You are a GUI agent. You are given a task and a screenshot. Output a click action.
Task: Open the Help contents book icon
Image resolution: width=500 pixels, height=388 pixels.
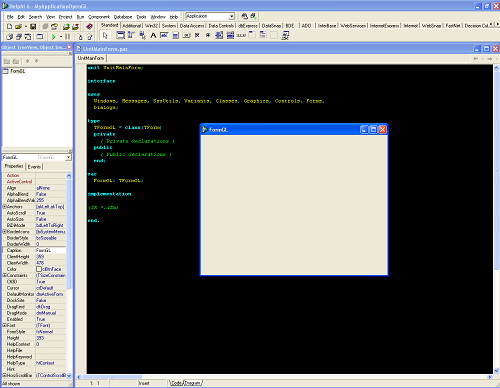click(89, 26)
